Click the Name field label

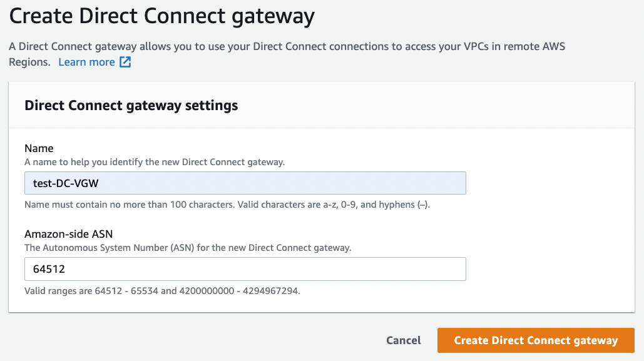(x=39, y=148)
